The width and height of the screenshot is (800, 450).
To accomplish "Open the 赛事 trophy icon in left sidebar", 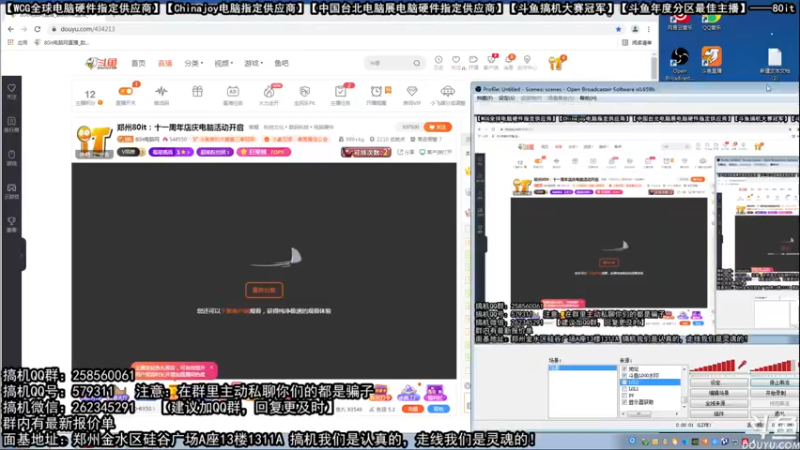I will coord(12,221).
